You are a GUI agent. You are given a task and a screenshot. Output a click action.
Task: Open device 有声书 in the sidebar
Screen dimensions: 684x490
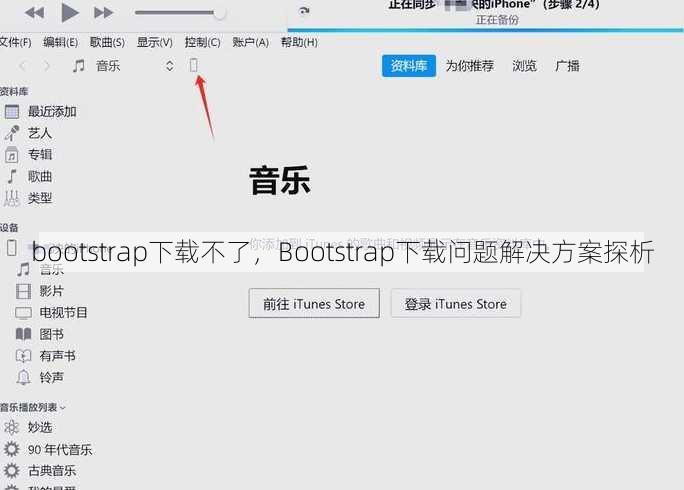click(x=58, y=356)
